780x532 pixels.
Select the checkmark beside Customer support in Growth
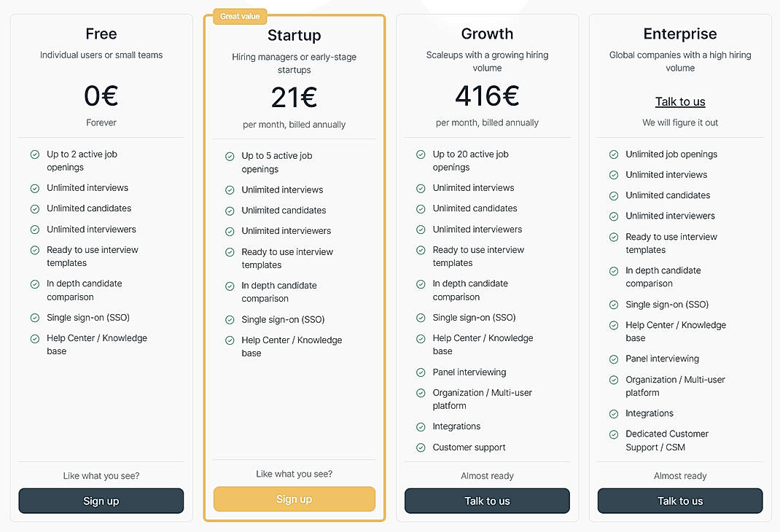tap(421, 447)
